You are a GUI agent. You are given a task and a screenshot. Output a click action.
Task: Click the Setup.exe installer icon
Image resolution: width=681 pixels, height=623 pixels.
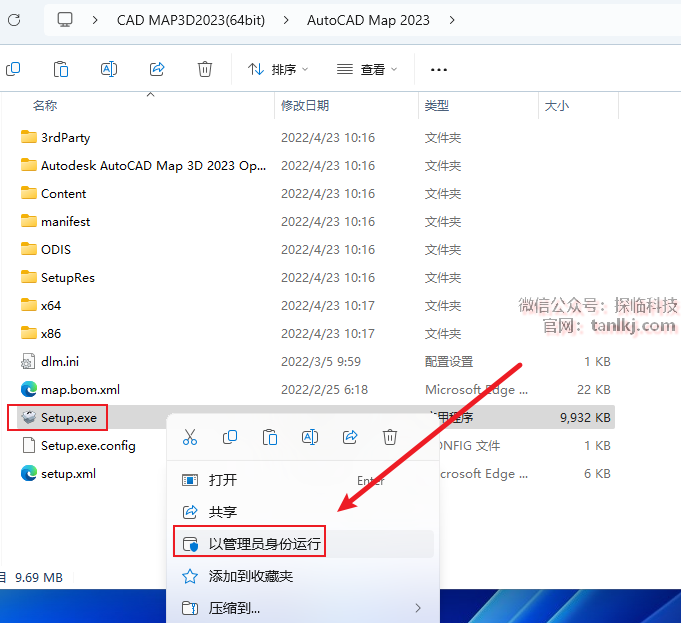[x=29, y=417]
